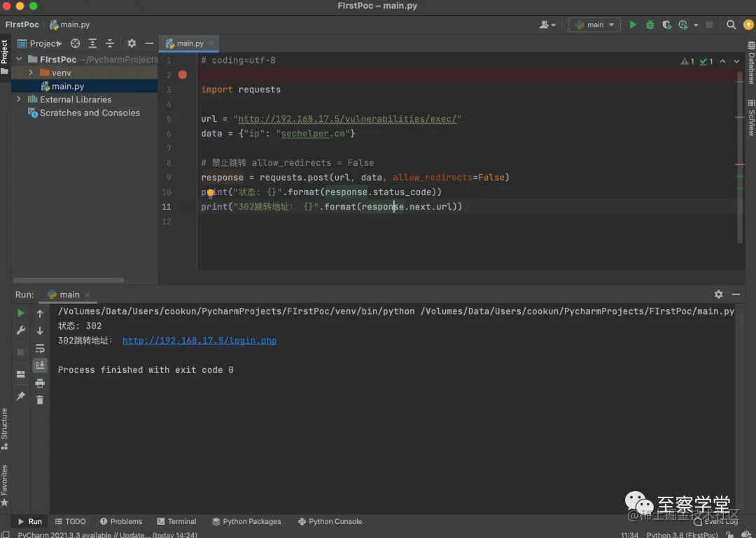The height and width of the screenshot is (538, 756).
Task: Move down the stack trace arrow
Action: pos(40,331)
